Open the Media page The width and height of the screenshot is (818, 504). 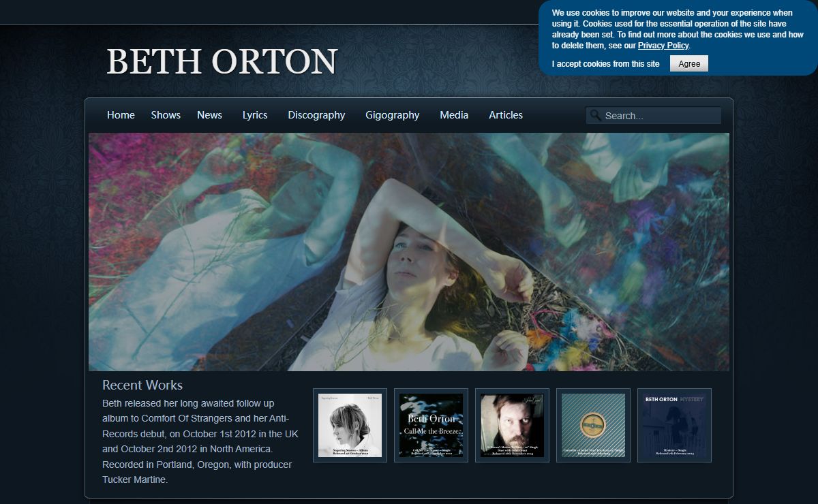coord(454,115)
